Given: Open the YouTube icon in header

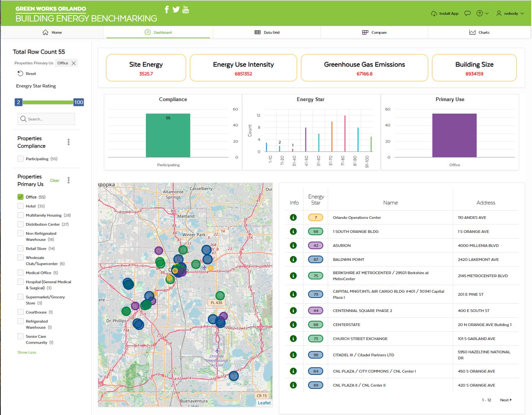Looking at the screenshot, I should click(186, 10).
